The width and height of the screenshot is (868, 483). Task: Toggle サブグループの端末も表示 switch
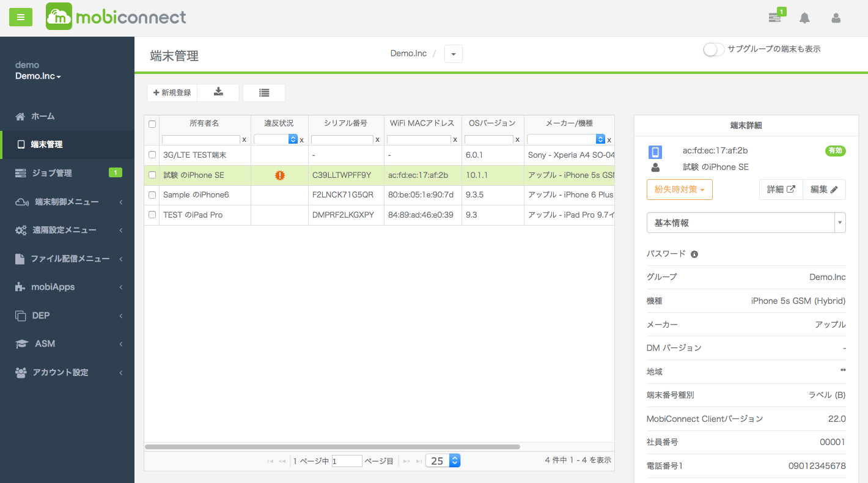[x=713, y=50]
